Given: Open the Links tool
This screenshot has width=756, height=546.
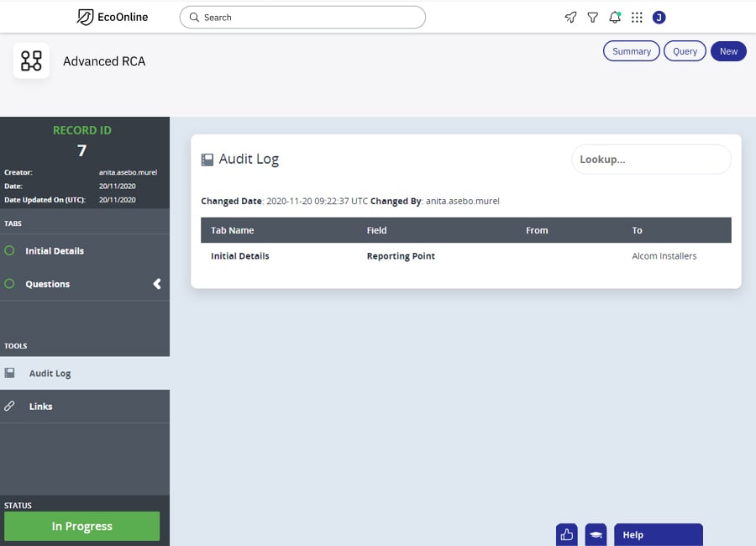Looking at the screenshot, I should click(40, 407).
